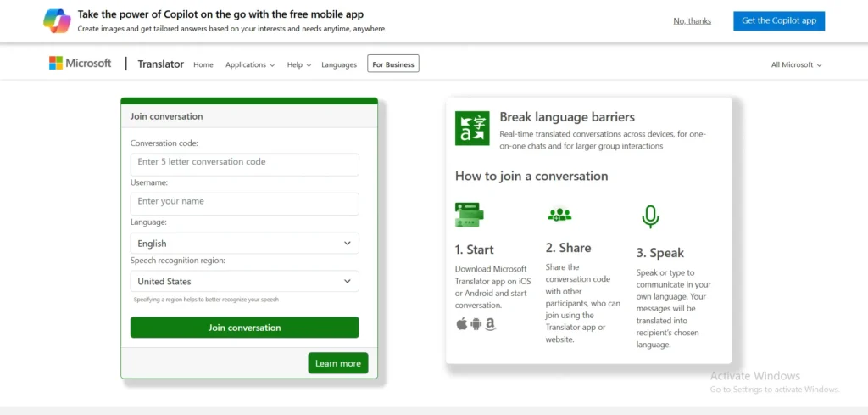Image resolution: width=868 pixels, height=415 pixels.
Task: Click the Speak step microphone icon
Action: click(650, 216)
